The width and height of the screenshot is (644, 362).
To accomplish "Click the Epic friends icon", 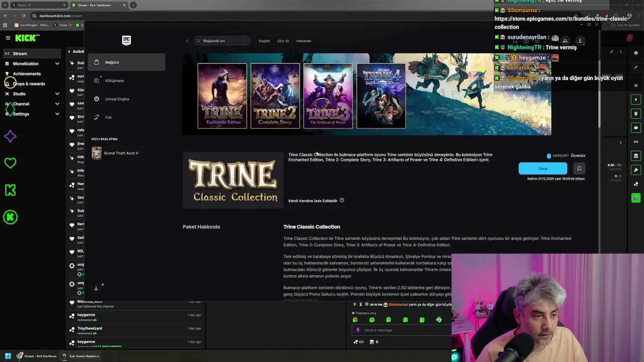I will [x=565, y=41].
